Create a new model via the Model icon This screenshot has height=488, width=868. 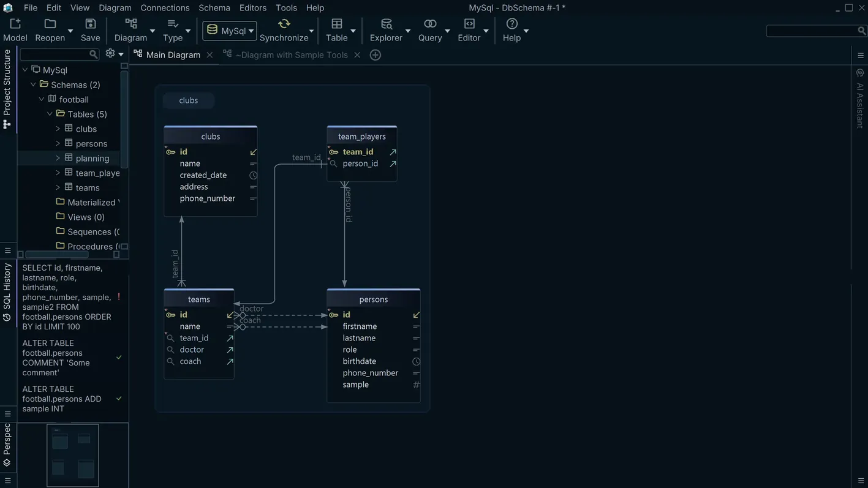click(x=15, y=23)
